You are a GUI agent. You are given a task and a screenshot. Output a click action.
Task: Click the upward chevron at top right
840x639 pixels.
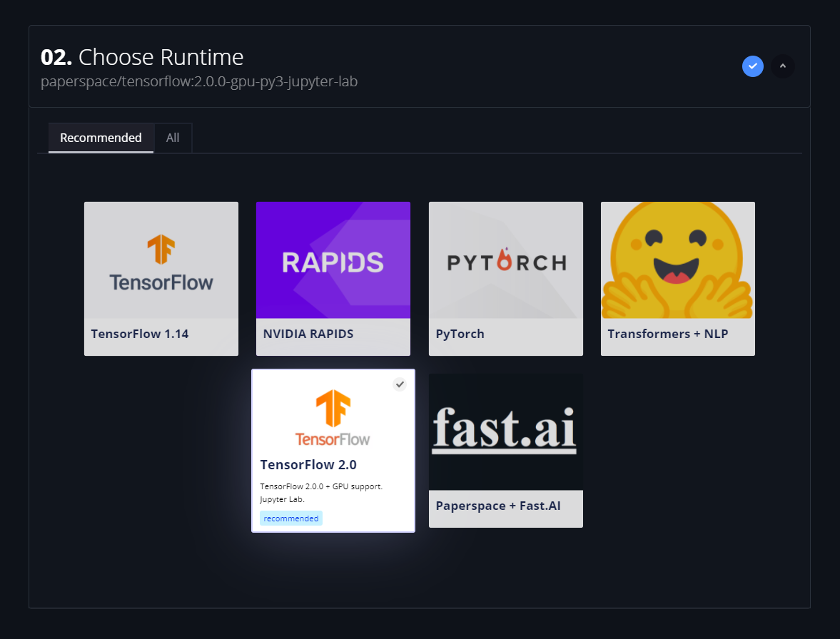tap(782, 66)
